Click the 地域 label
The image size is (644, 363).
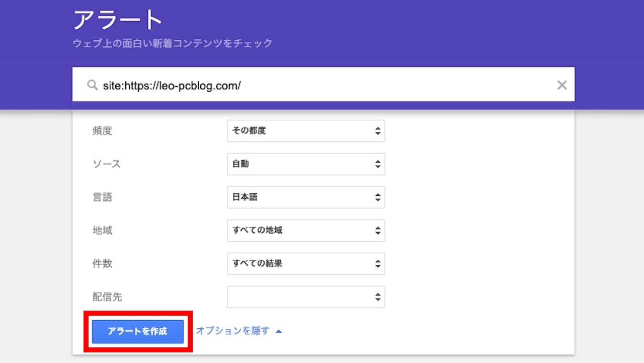tap(103, 231)
